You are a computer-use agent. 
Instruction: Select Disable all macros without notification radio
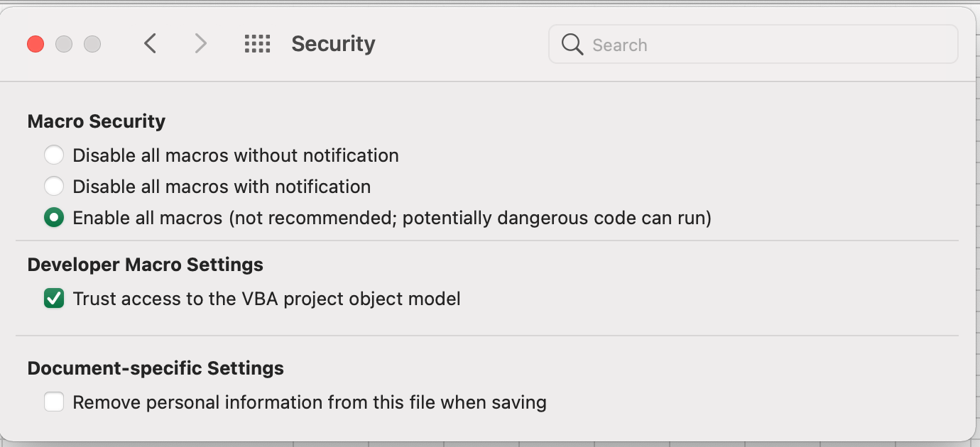[54, 155]
